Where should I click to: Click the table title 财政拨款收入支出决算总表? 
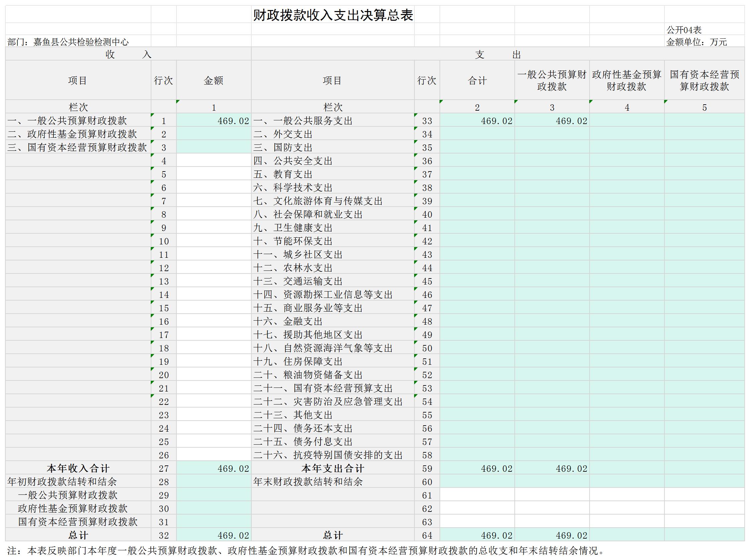[x=333, y=16]
